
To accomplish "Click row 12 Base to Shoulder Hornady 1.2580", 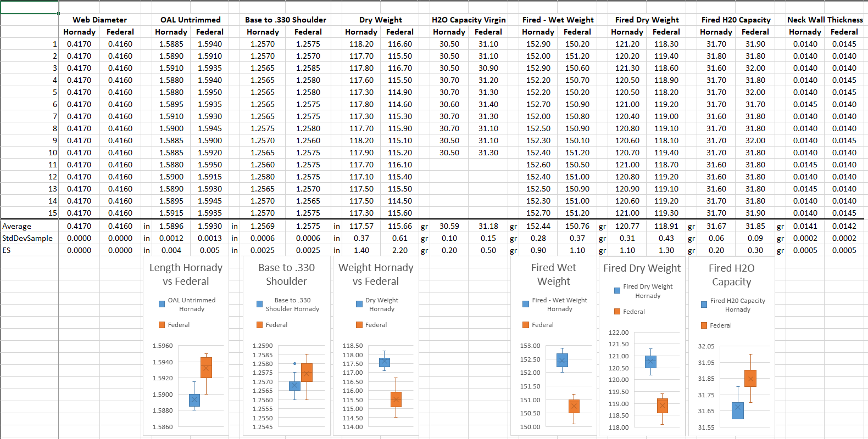I will (x=263, y=177).
